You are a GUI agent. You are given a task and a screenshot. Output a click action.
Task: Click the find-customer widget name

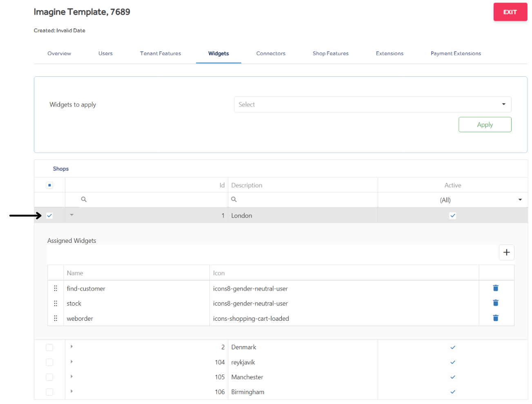[86, 289]
